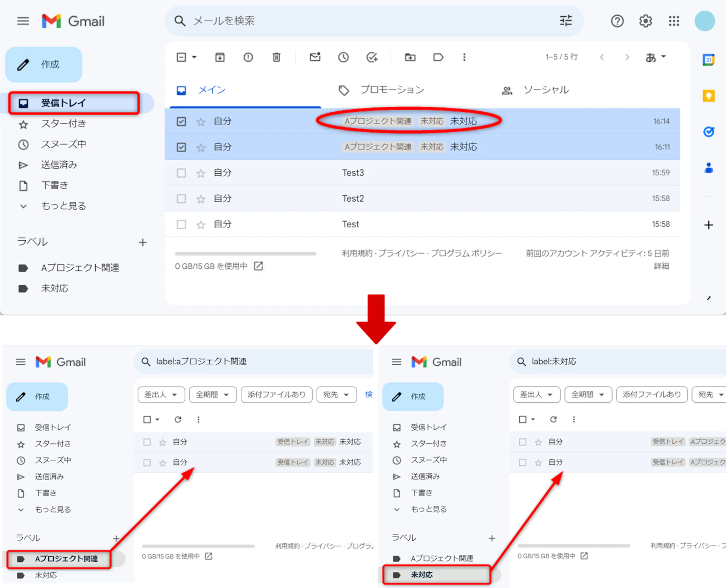Viewport: 726px width, 588px height.
Task: Click the snooze clock toolbar icon
Action: pyautogui.click(x=343, y=57)
